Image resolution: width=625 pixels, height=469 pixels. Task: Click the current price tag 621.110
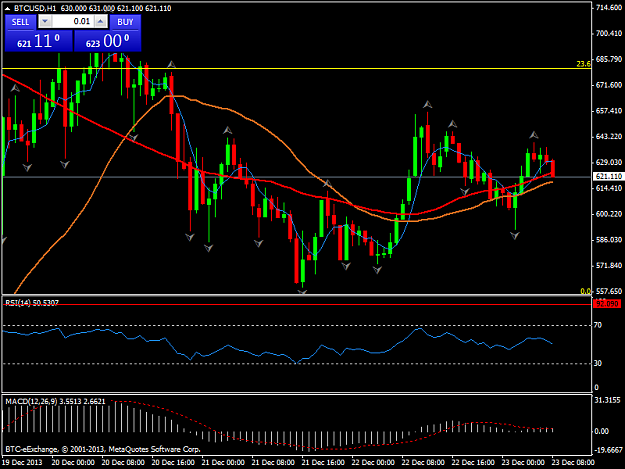[x=608, y=176]
